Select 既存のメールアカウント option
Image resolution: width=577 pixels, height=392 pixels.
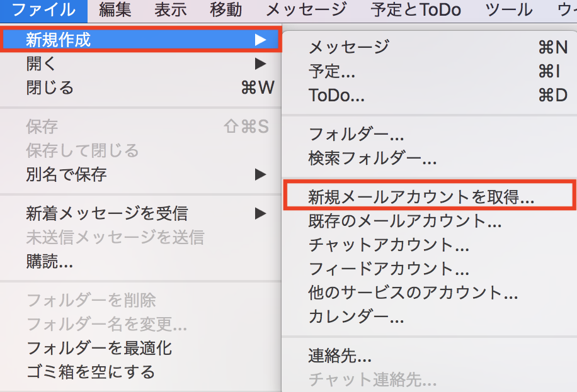(404, 221)
